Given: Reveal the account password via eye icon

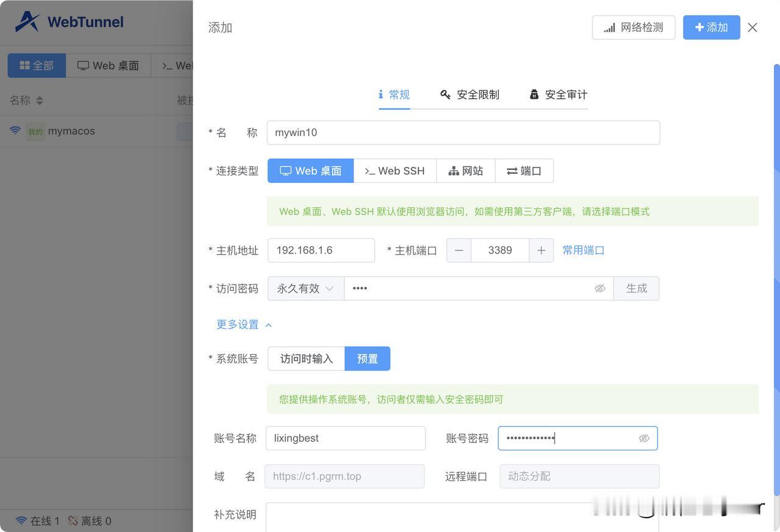Looking at the screenshot, I should point(644,438).
